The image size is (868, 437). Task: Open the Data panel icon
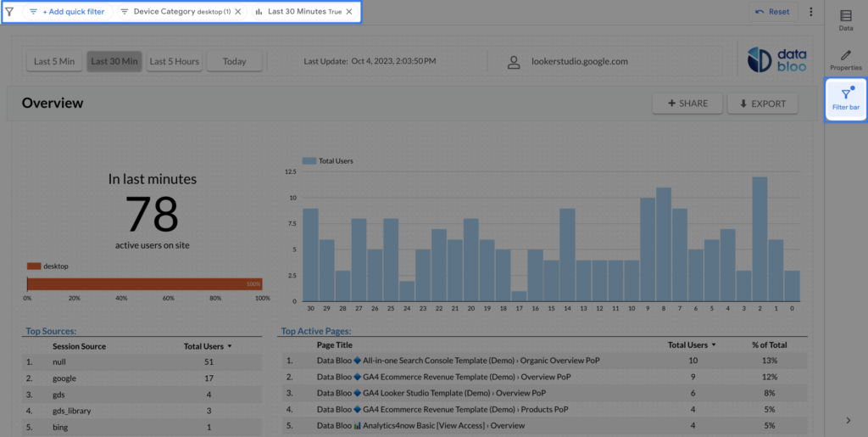click(x=845, y=20)
